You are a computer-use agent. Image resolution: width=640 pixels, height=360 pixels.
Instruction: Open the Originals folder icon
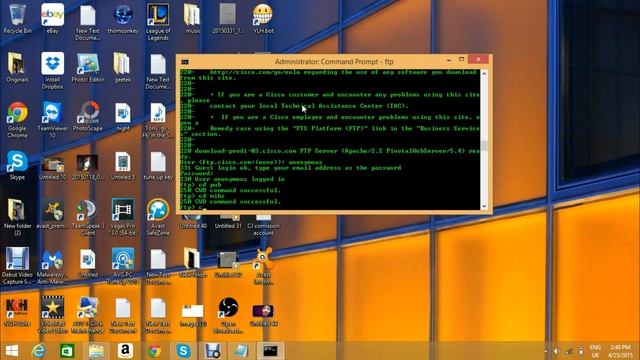[17, 68]
